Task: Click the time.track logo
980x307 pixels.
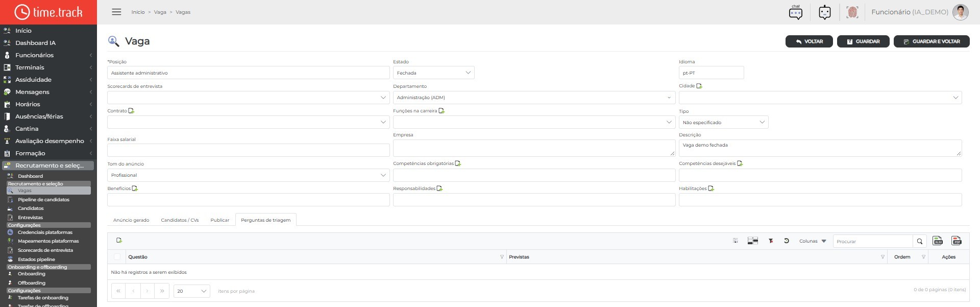Action: (48, 12)
